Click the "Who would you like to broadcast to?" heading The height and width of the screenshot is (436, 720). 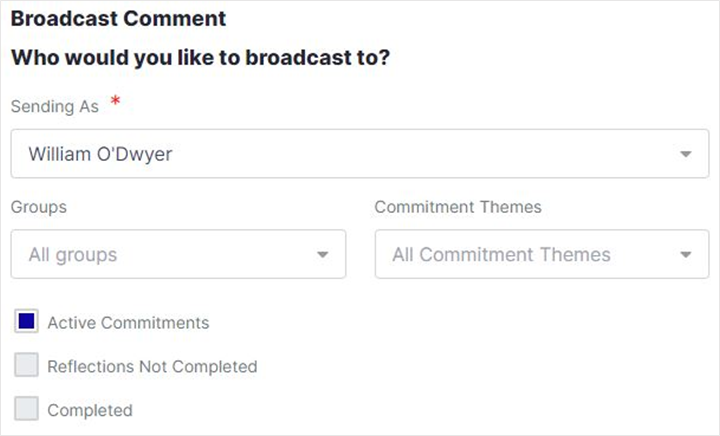(x=200, y=58)
